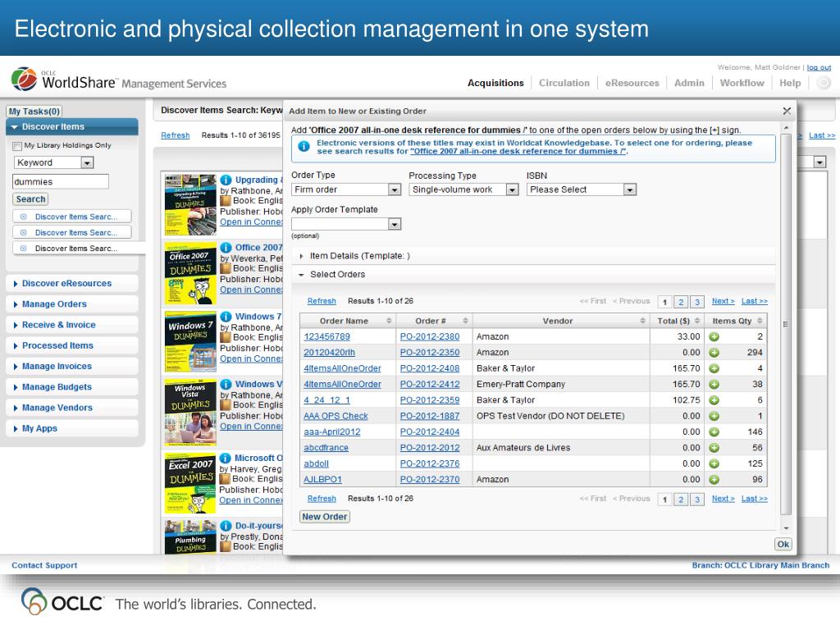Toggle My Library Holdings Only checkbox
This screenshot has height=630, width=840.
(17, 146)
